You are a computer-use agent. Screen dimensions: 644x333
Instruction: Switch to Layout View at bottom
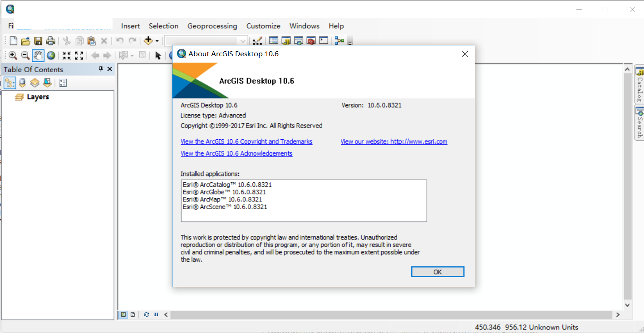click(133, 314)
